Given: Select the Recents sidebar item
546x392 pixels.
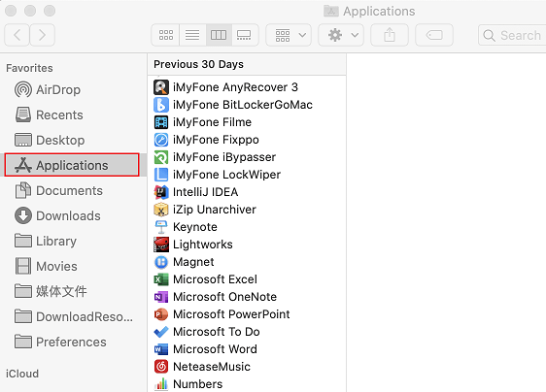Looking at the screenshot, I should coord(49,114).
